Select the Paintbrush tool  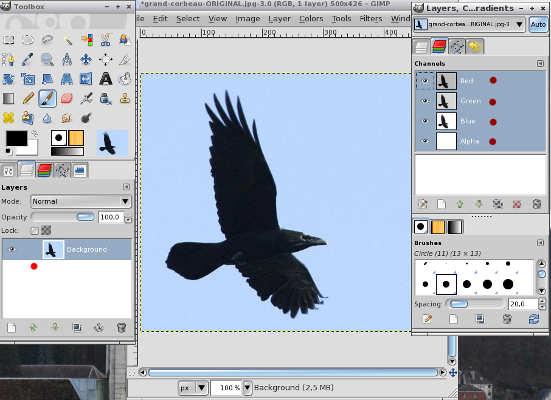point(47,98)
